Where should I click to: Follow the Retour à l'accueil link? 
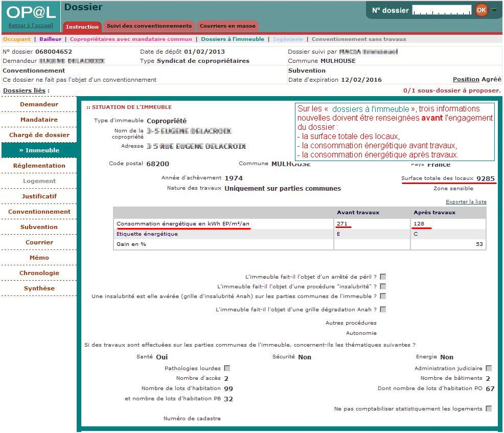coord(31,26)
